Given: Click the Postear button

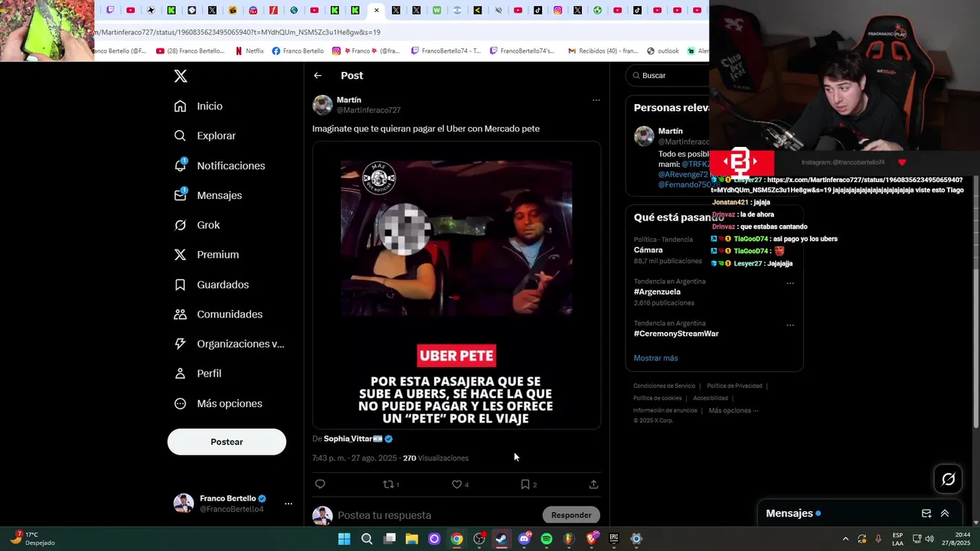Looking at the screenshot, I should pyautogui.click(x=227, y=442).
